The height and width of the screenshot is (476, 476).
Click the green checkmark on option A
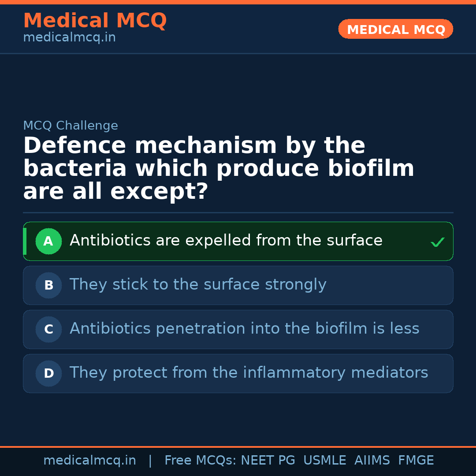(x=437, y=242)
